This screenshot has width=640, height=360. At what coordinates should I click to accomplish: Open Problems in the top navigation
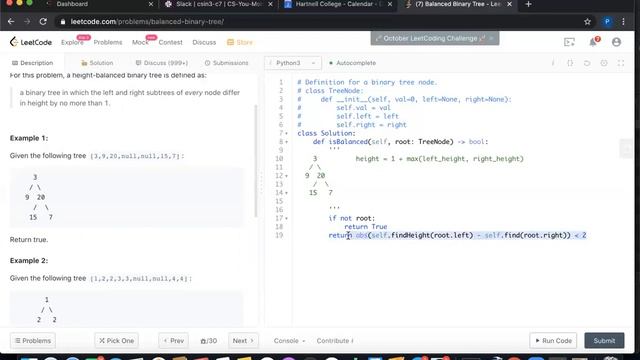click(x=108, y=42)
